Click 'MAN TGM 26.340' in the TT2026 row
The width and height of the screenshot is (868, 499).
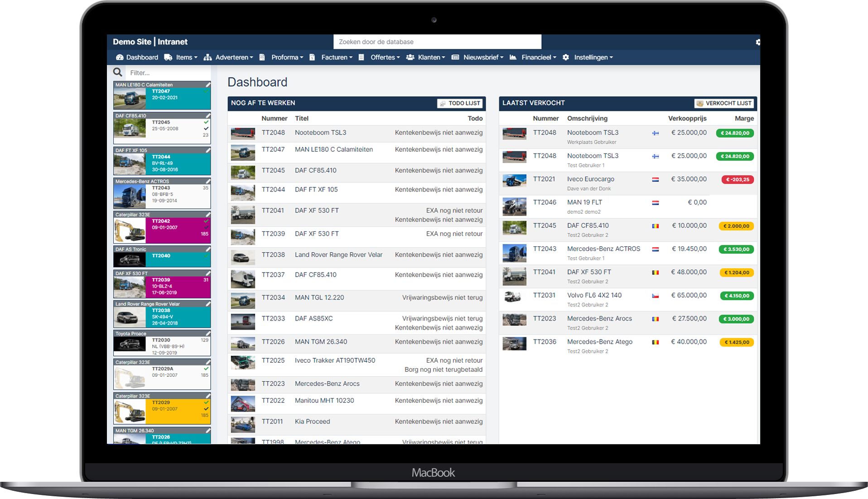[321, 342]
